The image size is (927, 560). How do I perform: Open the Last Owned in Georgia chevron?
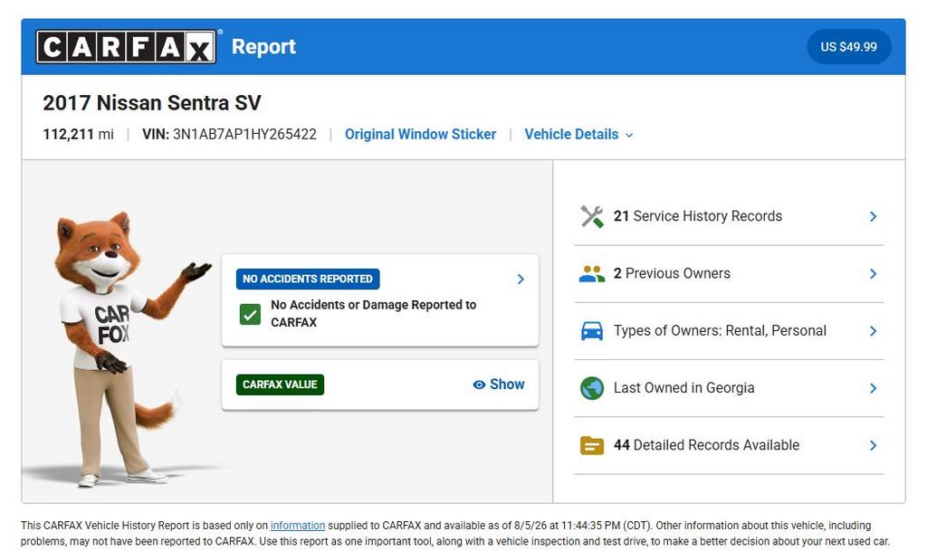[874, 388]
